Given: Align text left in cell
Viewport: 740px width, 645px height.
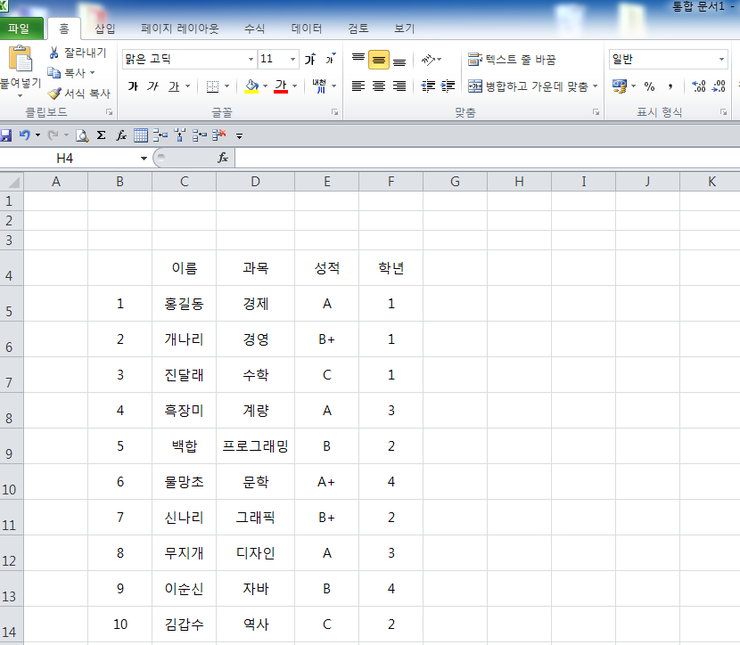Looking at the screenshot, I should (x=358, y=86).
